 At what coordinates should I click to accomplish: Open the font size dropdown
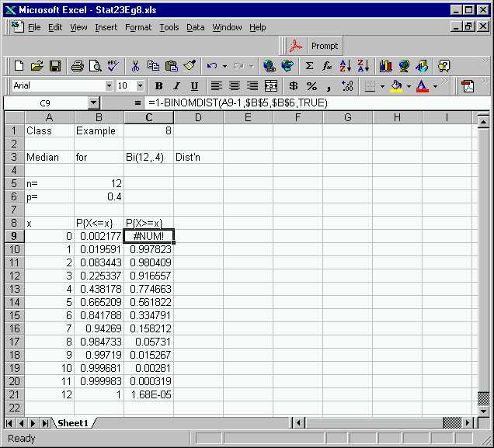click(x=141, y=86)
